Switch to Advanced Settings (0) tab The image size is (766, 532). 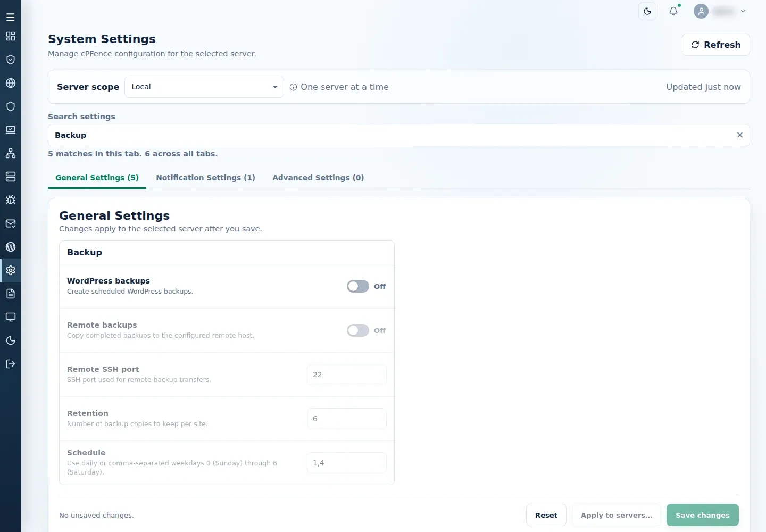click(318, 178)
